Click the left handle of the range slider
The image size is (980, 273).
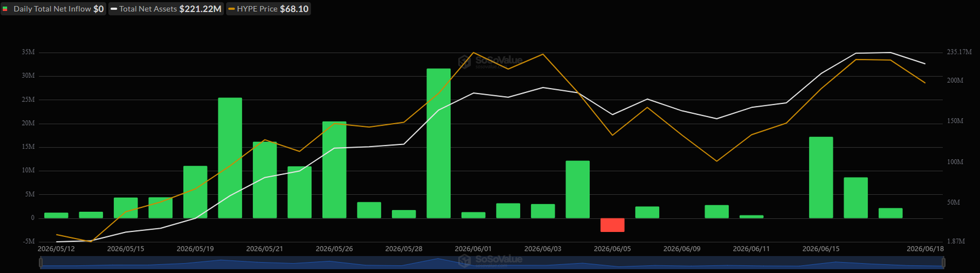pos(41,263)
